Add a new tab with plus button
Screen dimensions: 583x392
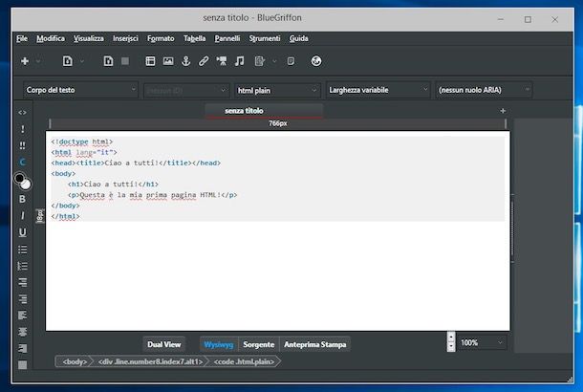pos(503,111)
